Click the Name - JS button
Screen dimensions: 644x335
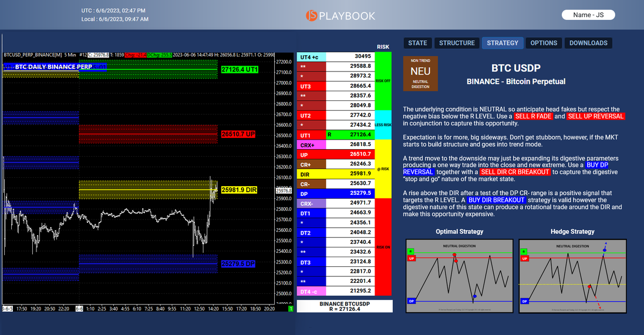[x=588, y=15]
